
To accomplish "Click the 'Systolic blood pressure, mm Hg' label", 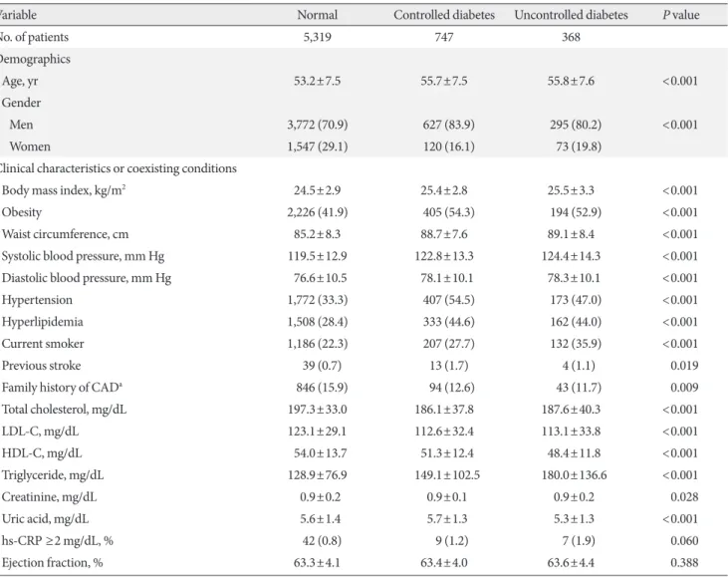I will [x=83, y=256].
